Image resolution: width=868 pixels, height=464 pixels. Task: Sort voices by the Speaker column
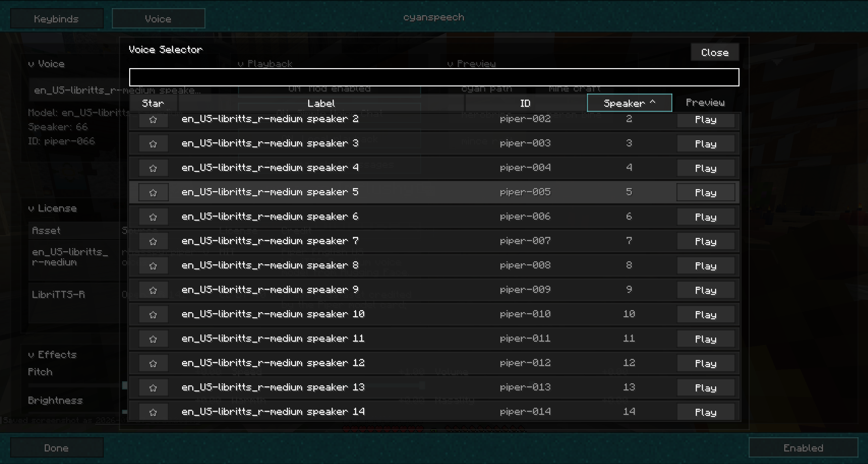(x=629, y=103)
